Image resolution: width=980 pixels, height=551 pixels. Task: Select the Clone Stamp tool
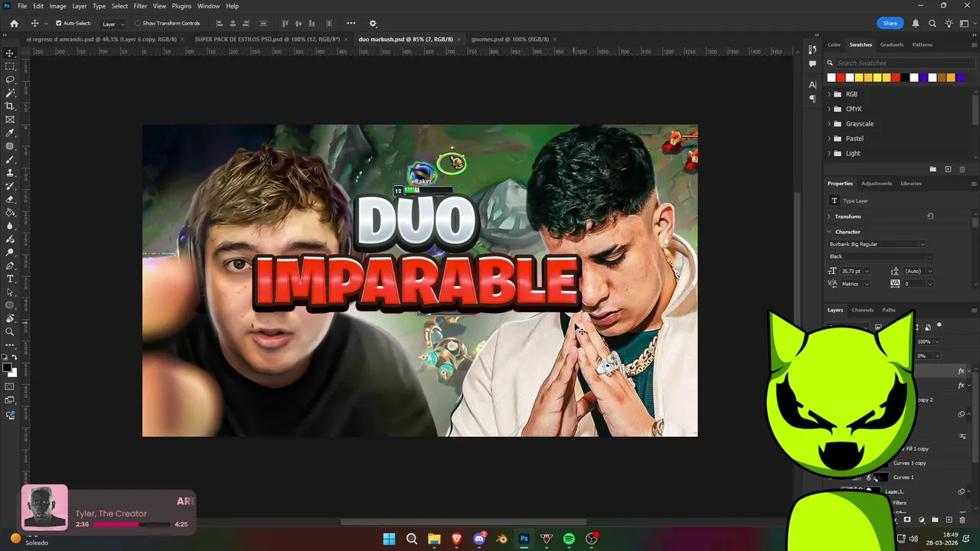10,173
